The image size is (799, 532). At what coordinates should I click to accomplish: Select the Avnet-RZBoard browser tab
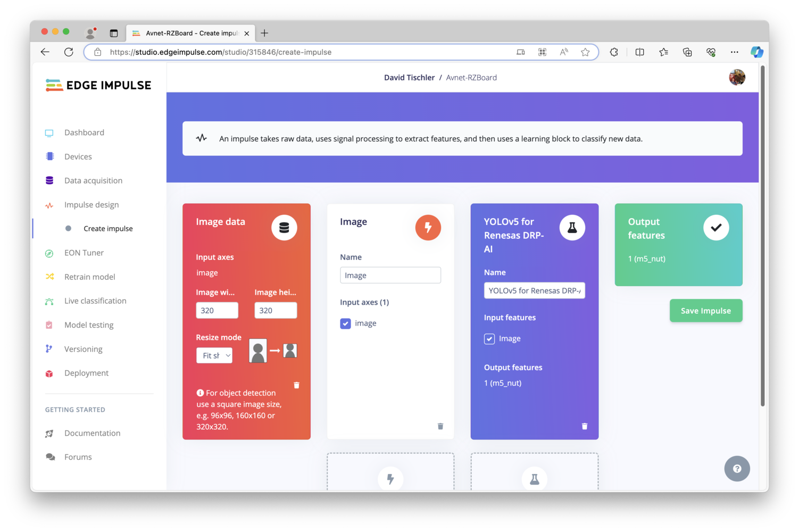tap(190, 33)
